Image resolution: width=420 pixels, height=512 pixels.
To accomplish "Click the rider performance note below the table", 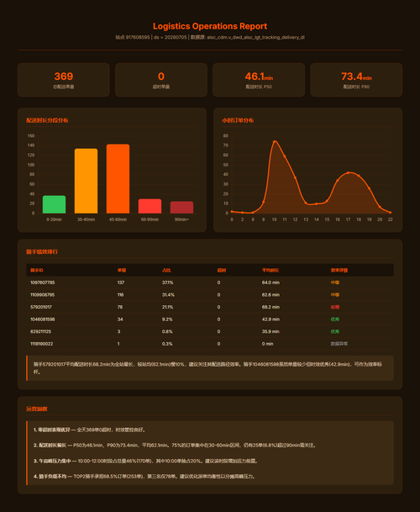I will (x=210, y=368).
